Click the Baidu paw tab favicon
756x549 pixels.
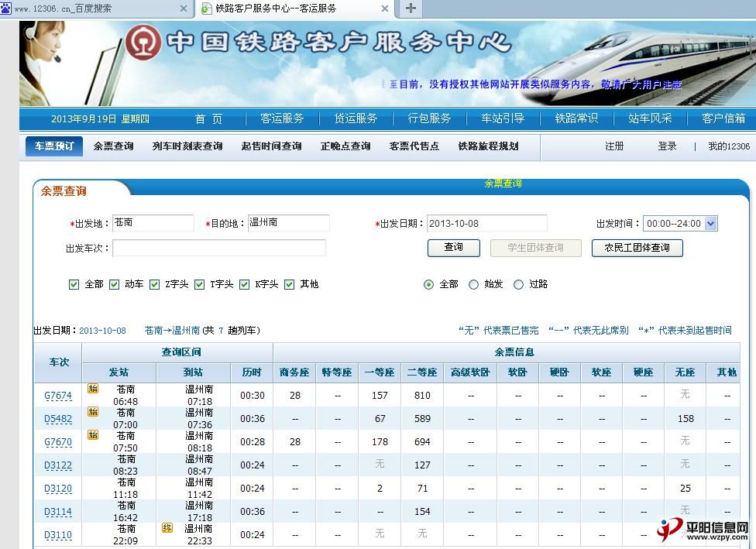coord(5,8)
